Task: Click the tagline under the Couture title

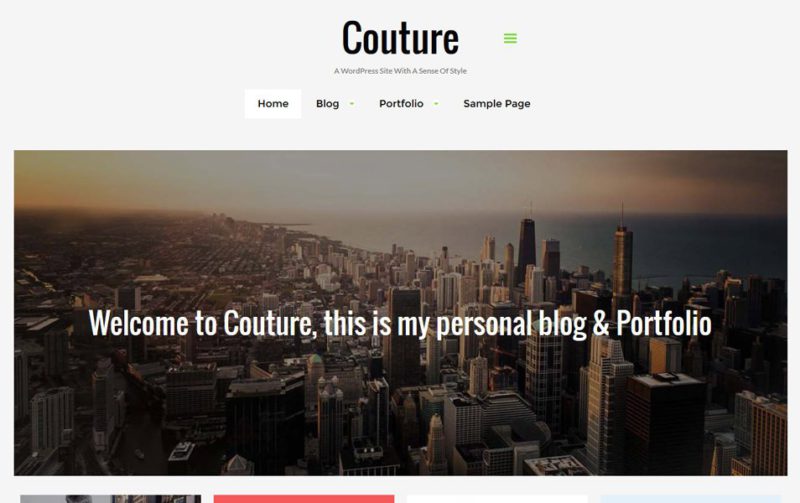Action: (x=401, y=71)
